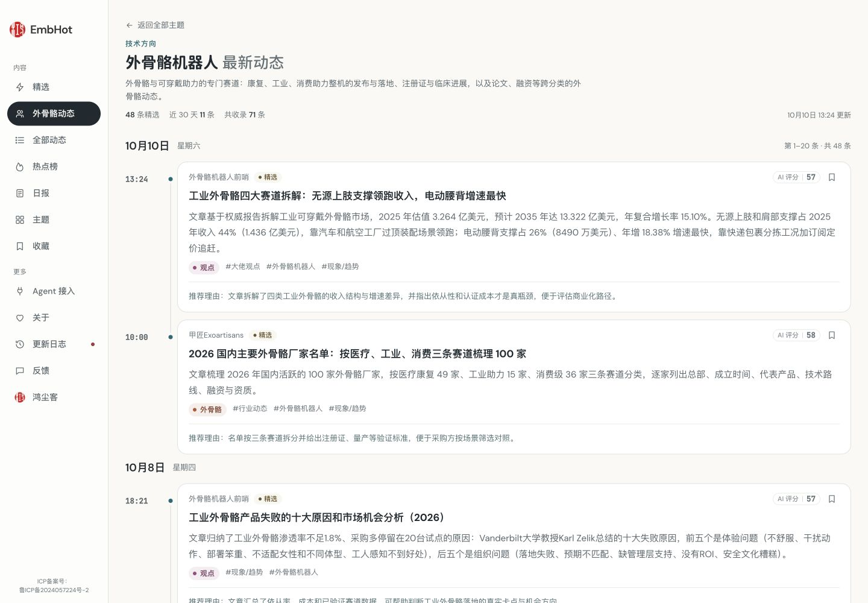
Task: Bookmark the 工业外骨骼产品失败的十大原因 article
Action: (x=832, y=499)
